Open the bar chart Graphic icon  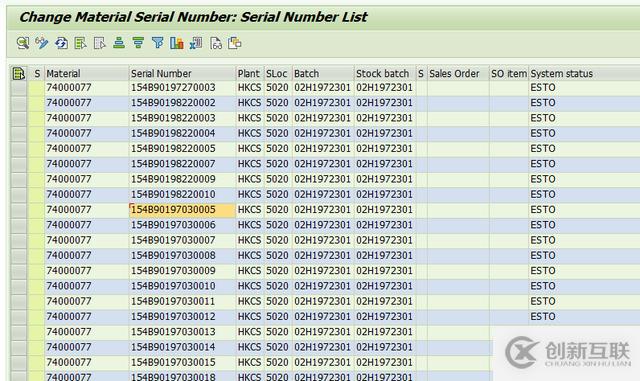click(x=177, y=43)
